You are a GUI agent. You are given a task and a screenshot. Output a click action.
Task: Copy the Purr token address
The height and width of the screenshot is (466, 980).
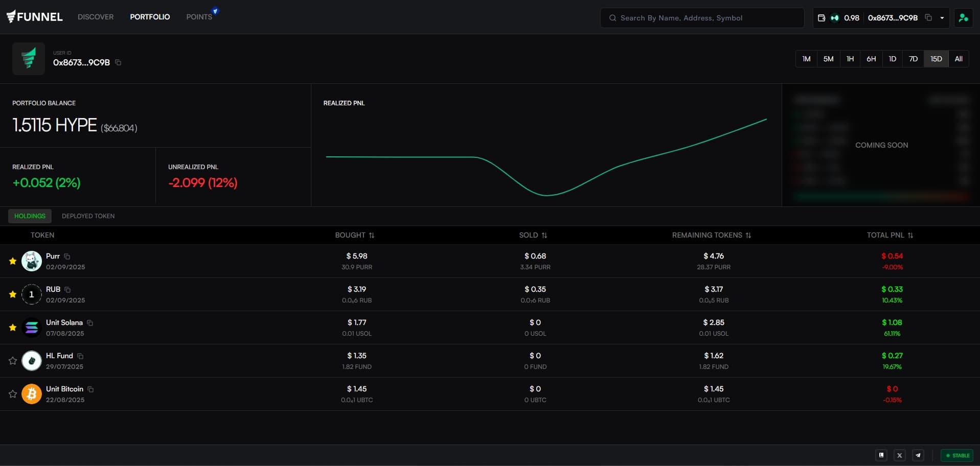67,257
